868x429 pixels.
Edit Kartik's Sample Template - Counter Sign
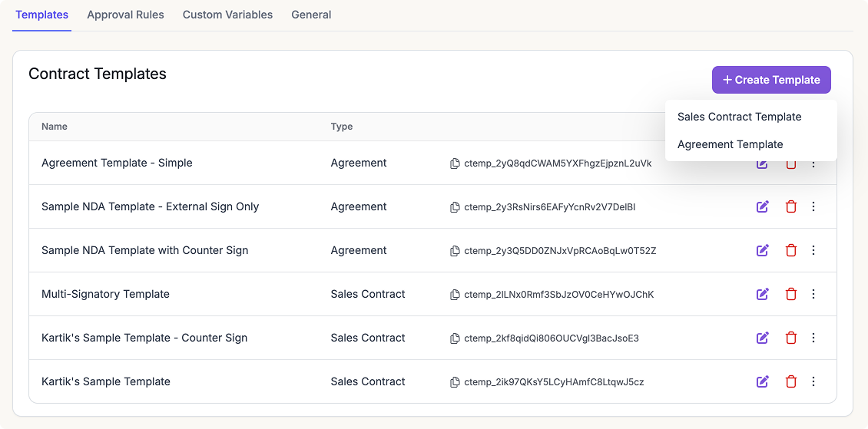762,338
